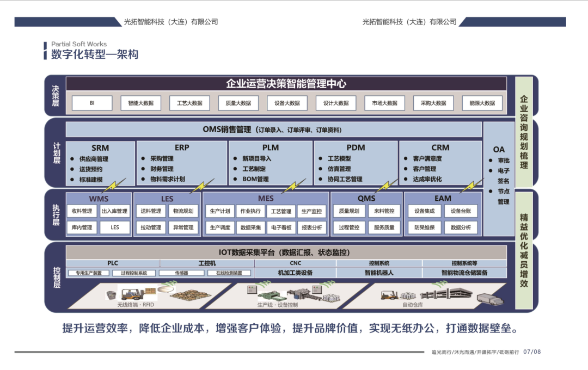
Task: Click 客户满意度 under CRM
Action: pos(427,158)
